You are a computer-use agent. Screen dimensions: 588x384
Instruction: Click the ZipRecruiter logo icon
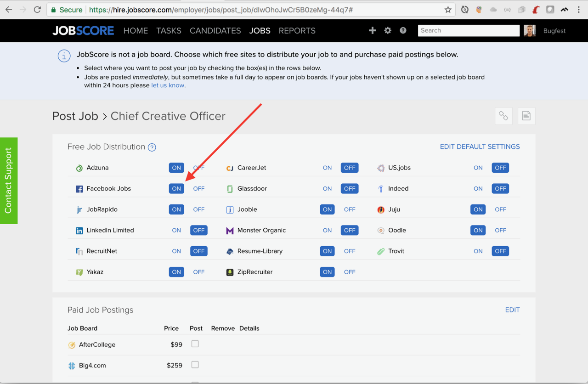pos(230,272)
